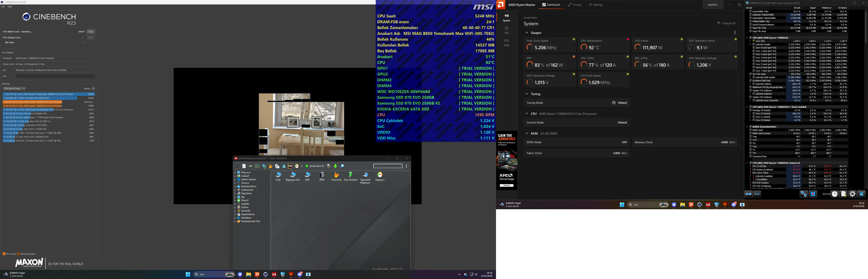Screen dimensions: 868x279
Task: Click HWiNFO expand-columns double arrow button
Action: [748, 194]
